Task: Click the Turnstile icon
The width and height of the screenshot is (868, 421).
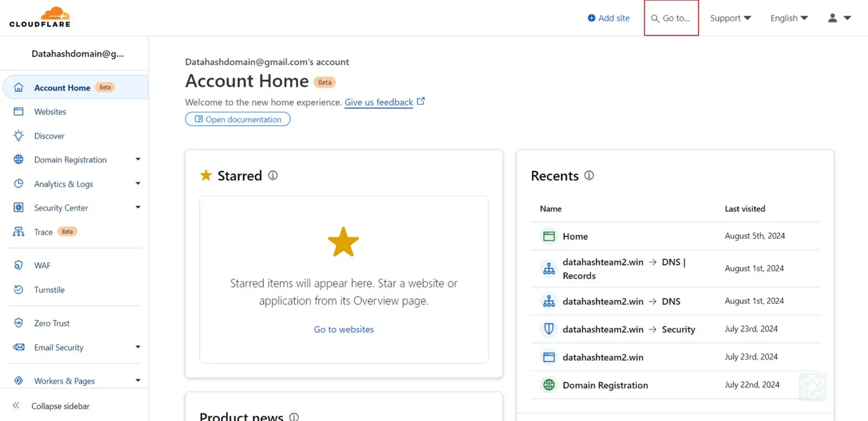Action: click(x=18, y=290)
